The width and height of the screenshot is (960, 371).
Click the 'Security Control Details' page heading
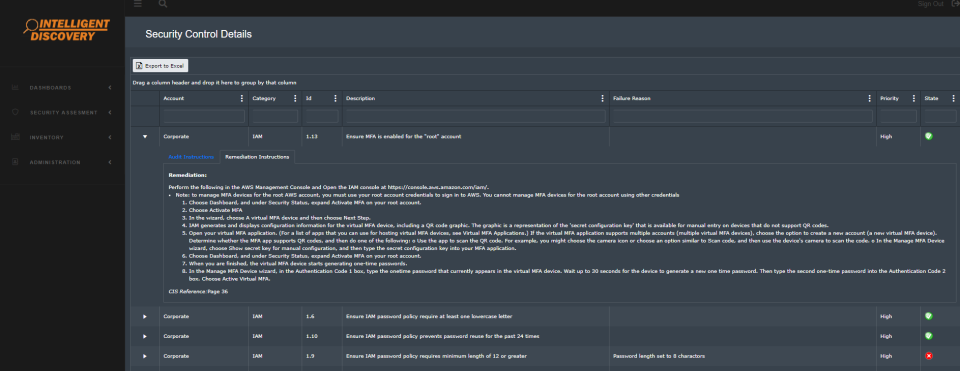coord(198,34)
